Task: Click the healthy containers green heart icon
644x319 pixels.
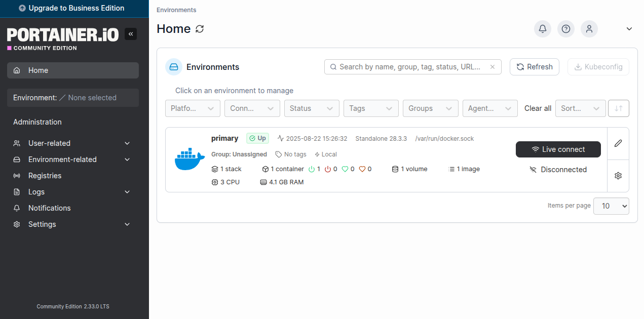Action: (345, 169)
